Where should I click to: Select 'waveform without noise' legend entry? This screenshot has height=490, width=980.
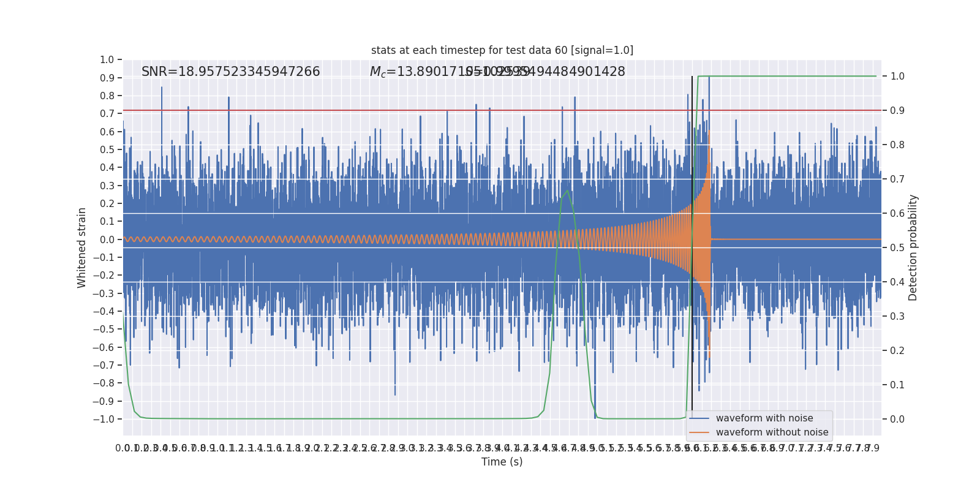772,432
